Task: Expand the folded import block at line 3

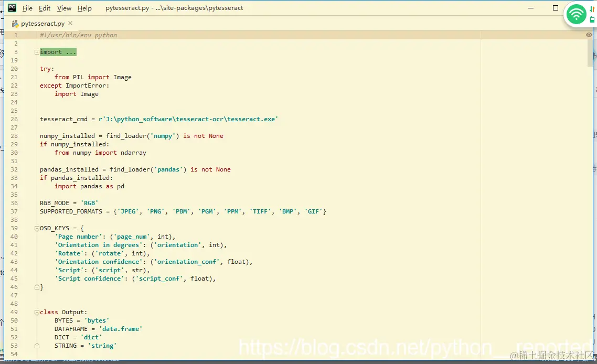Action: [x=37, y=52]
